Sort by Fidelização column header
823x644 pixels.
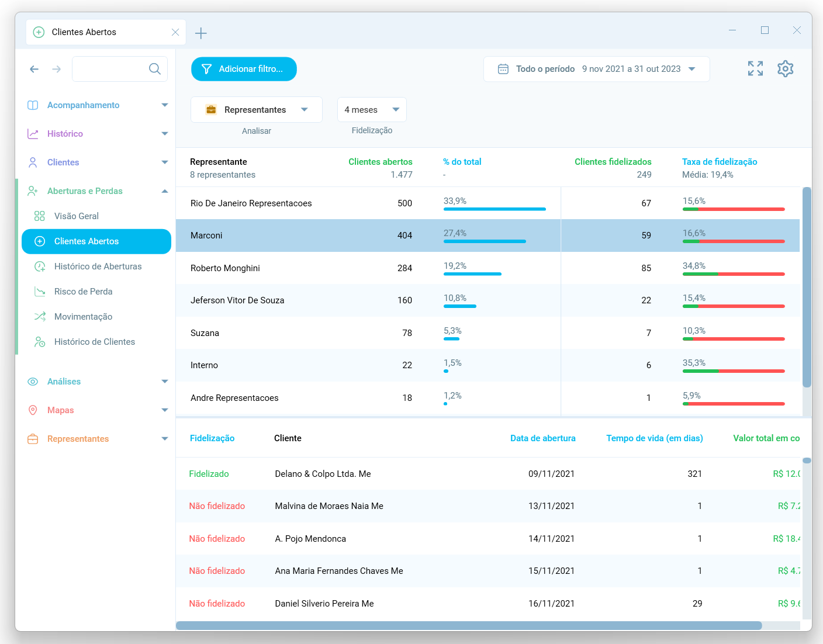point(212,438)
